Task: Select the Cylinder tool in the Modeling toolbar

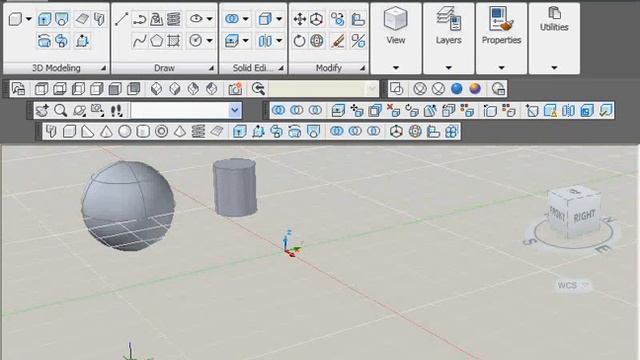Action: (143, 131)
